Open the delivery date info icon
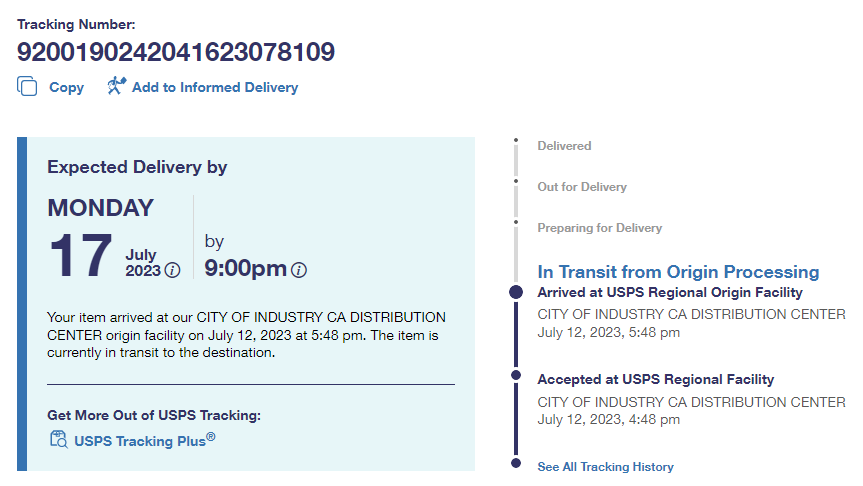This screenshot has height=486, width=863. [x=173, y=270]
